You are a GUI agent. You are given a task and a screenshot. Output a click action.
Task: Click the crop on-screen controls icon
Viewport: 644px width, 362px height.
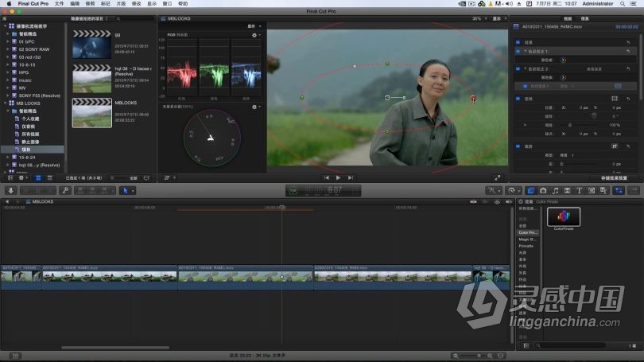(615, 146)
